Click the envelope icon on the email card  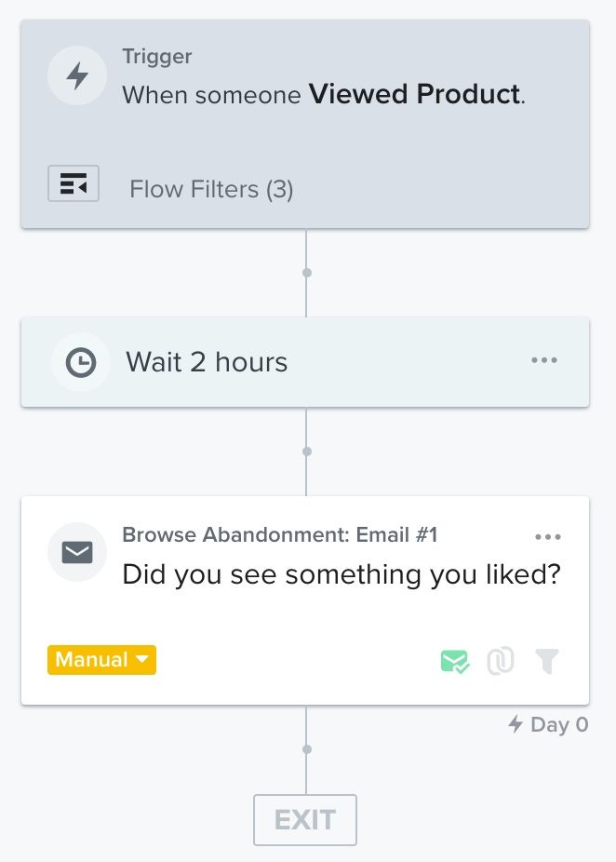click(77, 552)
